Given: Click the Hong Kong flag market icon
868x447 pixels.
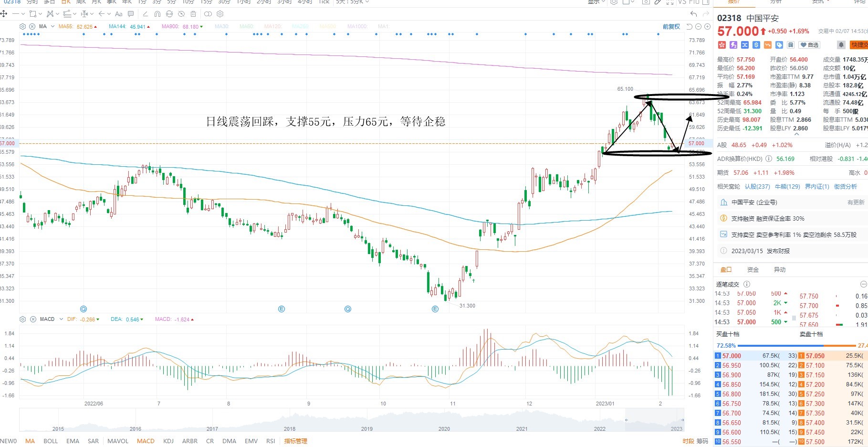Looking at the screenshot, I should click(722, 45).
